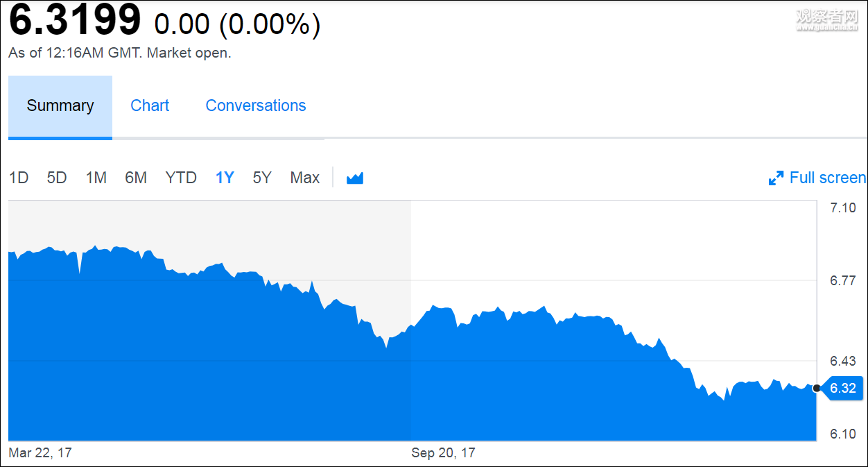Click the current price 6.32 label
This screenshot has width=868, height=467.
pos(842,388)
